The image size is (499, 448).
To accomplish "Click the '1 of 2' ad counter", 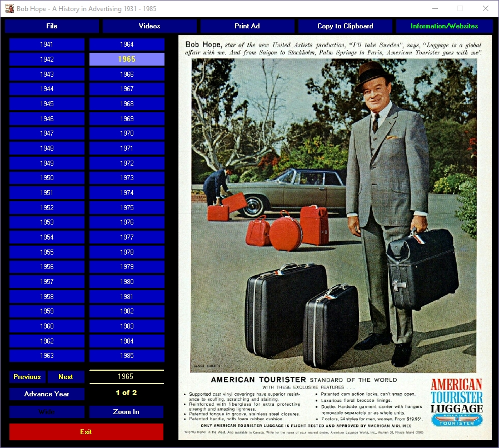I will [126, 393].
